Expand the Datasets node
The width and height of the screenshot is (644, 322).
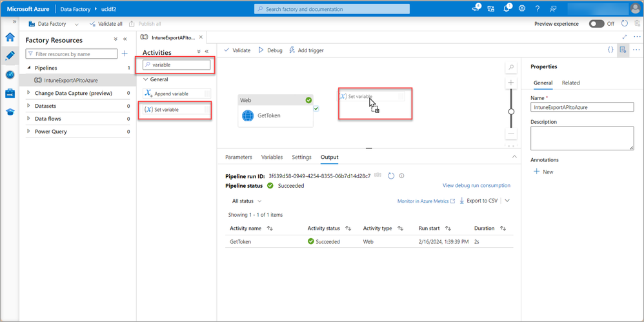point(28,106)
